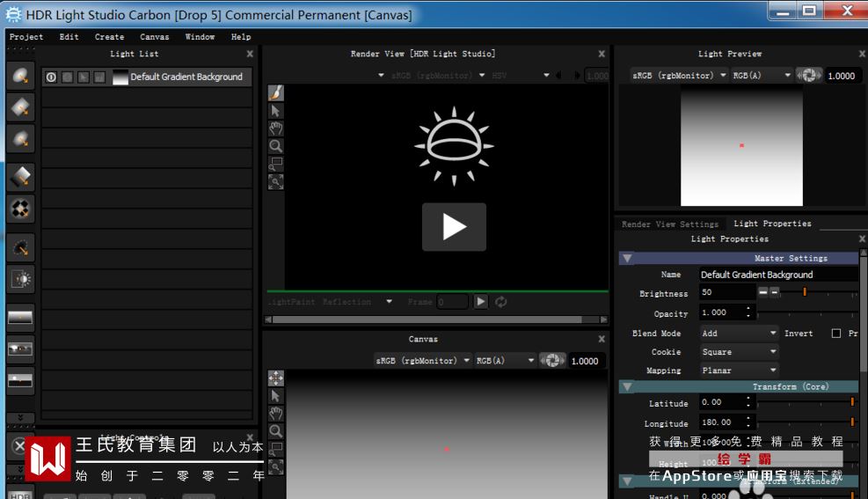
Task: Click the refresh icon in Render View
Action: tap(501, 302)
